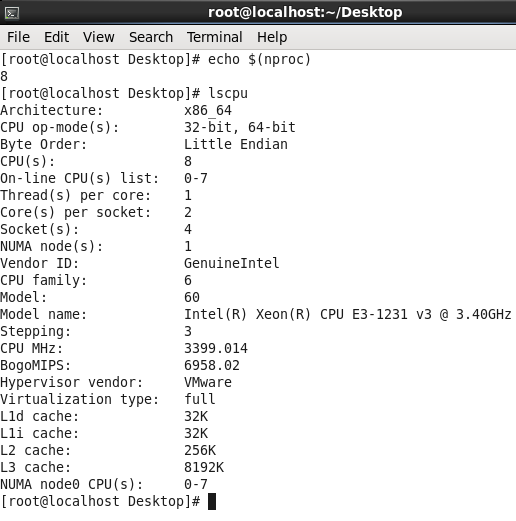This screenshot has width=516, height=521.
Task: Click the L3 cache value '8192K'
Action: tap(204, 467)
